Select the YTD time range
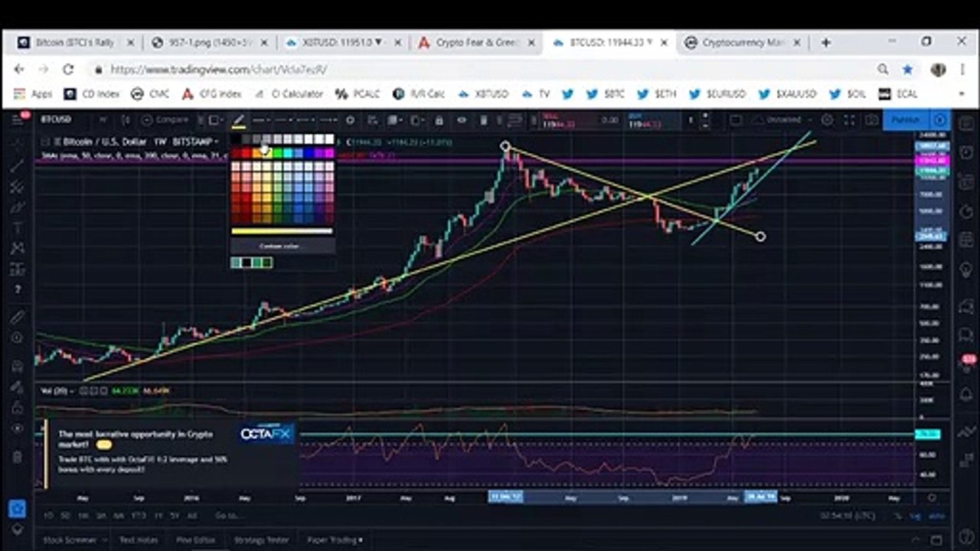 tap(138, 516)
